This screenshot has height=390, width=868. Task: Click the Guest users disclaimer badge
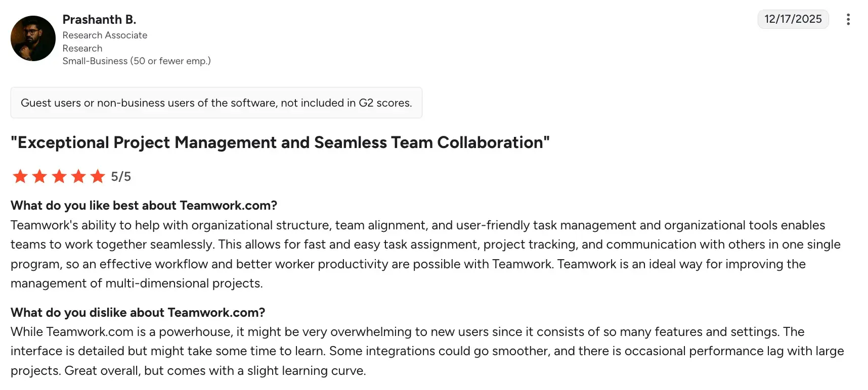(216, 103)
